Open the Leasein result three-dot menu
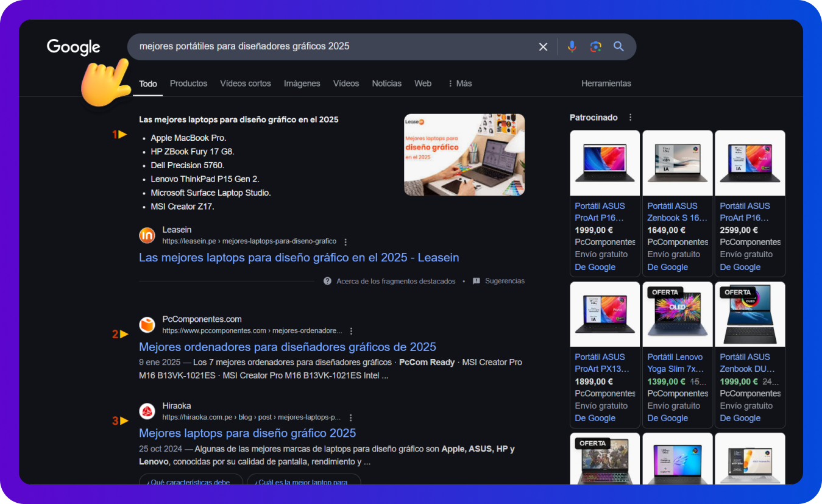Image resolution: width=822 pixels, height=504 pixels. [x=345, y=242]
